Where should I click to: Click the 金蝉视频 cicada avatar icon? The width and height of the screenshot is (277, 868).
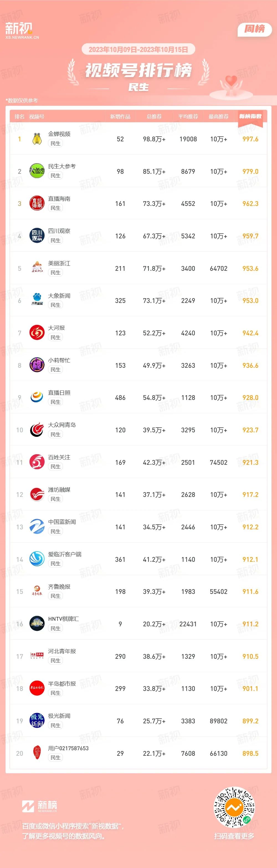pos(37,139)
